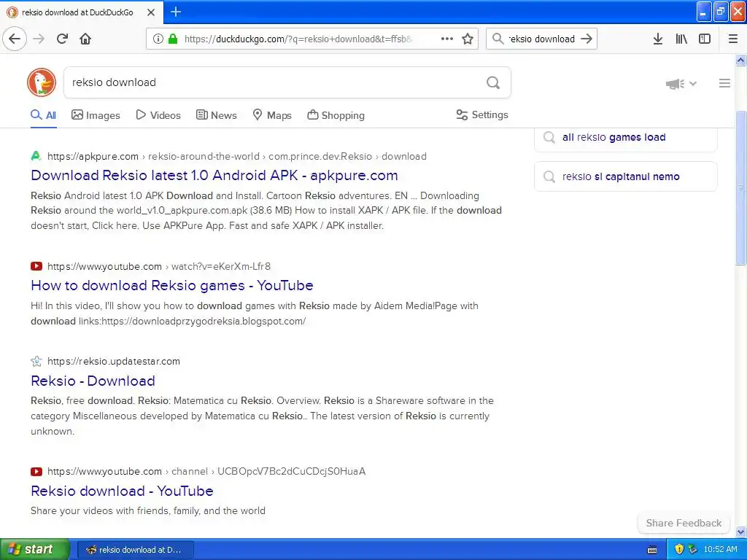Click the forward navigation arrow
This screenshot has width=747, height=560.
point(39,39)
